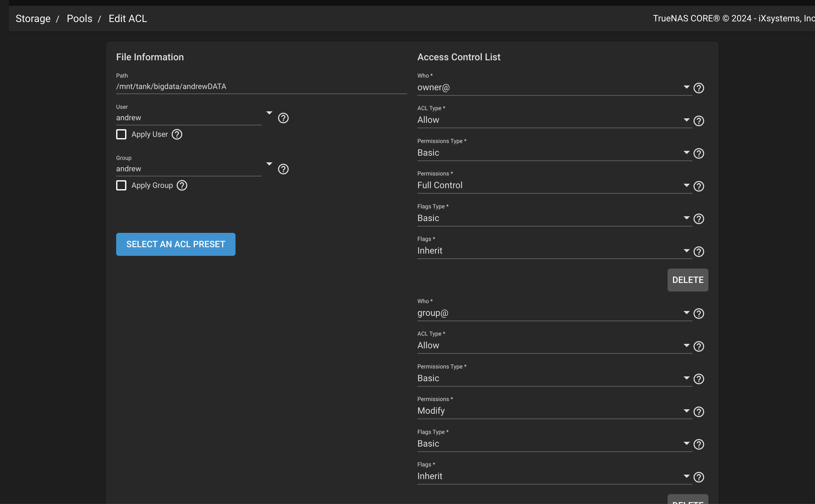Click help icon beside Apply User checkbox
Viewport: 815px width, 504px height.
click(177, 134)
